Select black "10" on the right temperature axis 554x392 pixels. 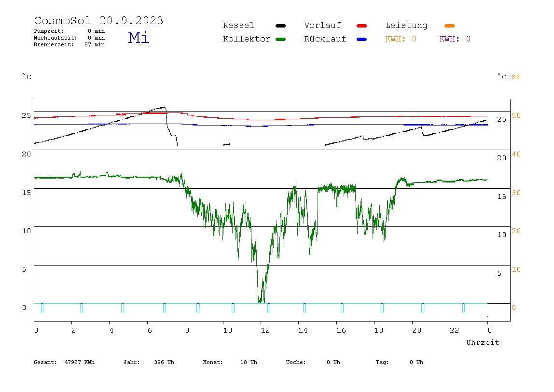click(x=502, y=235)
